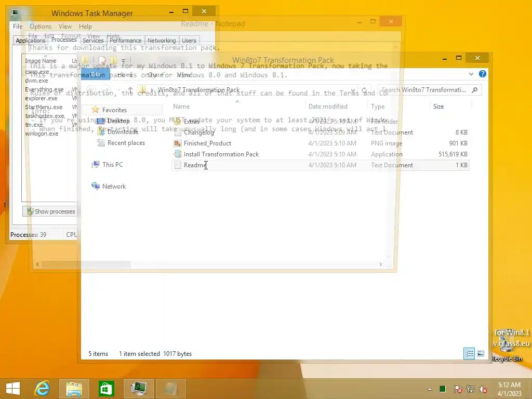Open Downloads in the navigation pane

click(x=123, y=131)
